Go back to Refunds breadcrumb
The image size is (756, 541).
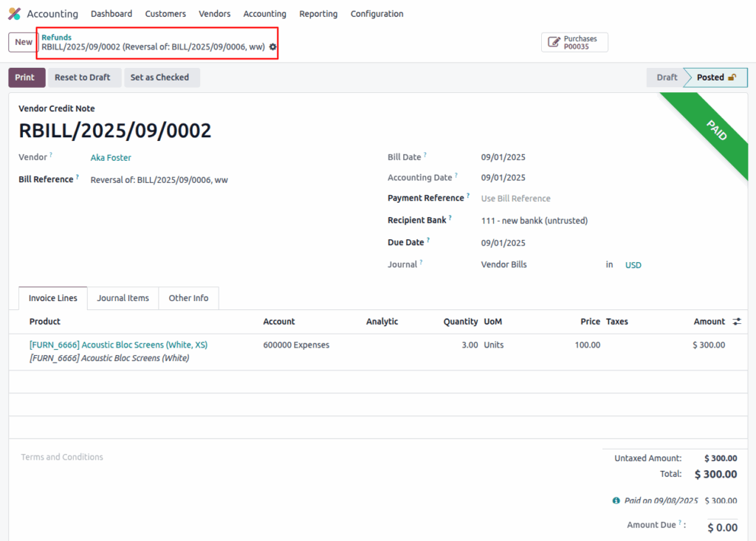click(x=56, y=37)
